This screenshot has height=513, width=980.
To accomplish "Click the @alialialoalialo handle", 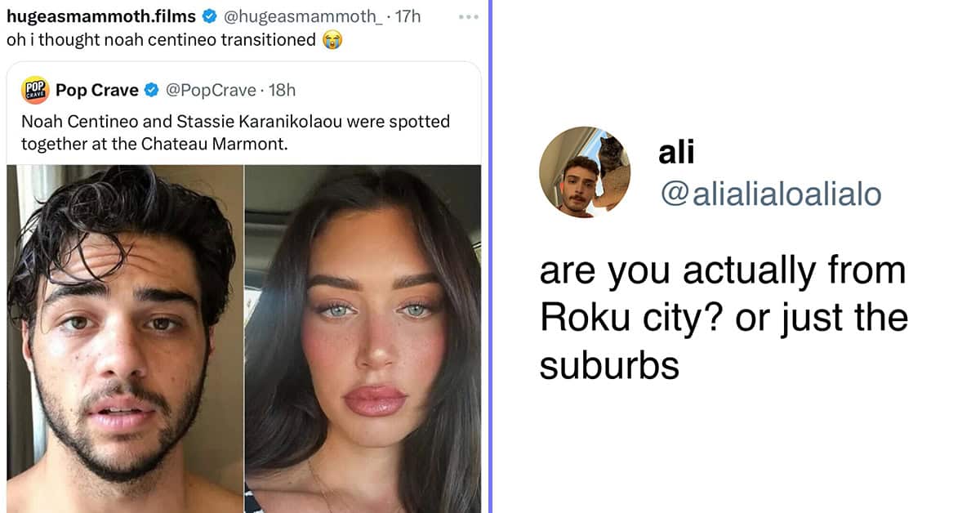I will [x=770, y=194].
